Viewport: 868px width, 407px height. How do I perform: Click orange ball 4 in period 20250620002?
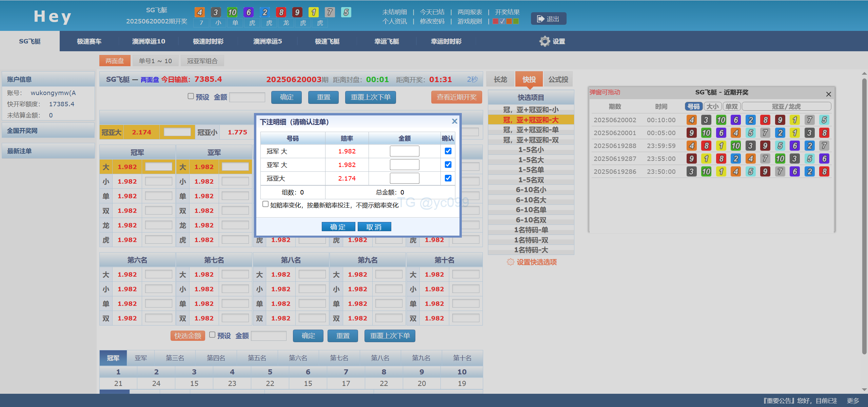691,120
